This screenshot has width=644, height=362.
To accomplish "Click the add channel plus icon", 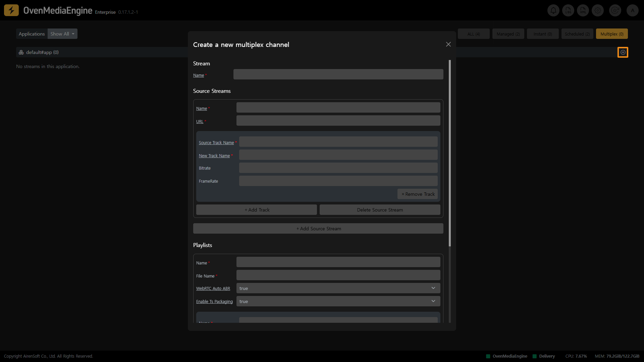I will tap(623, 52).
